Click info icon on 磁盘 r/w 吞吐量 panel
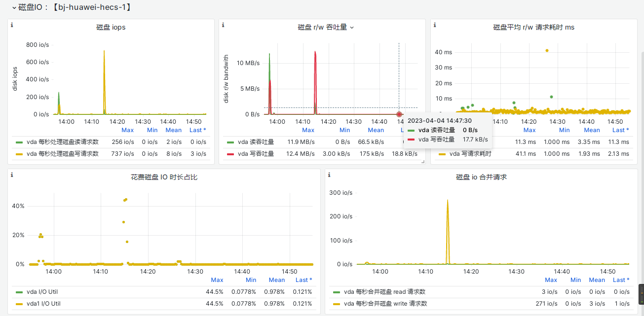644x316 pixels. coord(223,25)
